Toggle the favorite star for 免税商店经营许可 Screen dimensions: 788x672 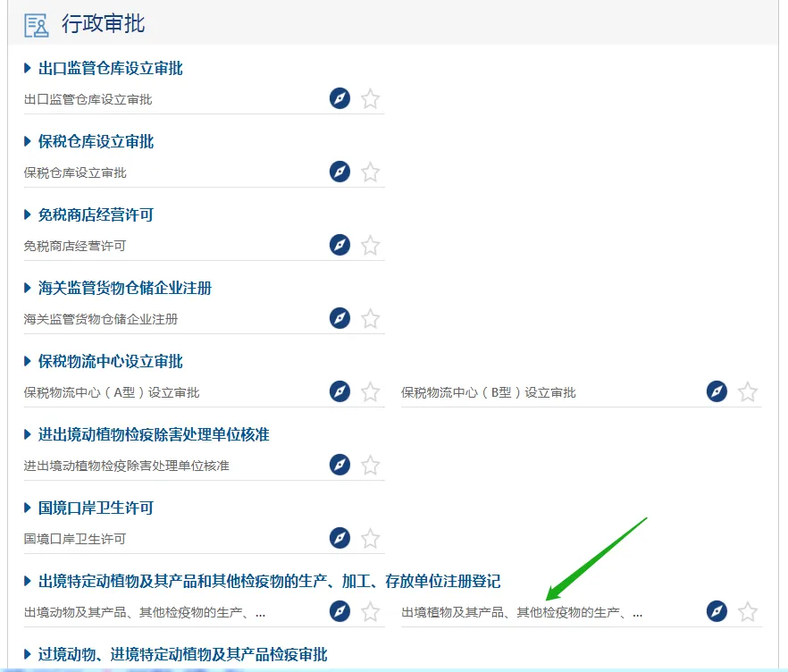pyautogui.click(x=370, y=245)
